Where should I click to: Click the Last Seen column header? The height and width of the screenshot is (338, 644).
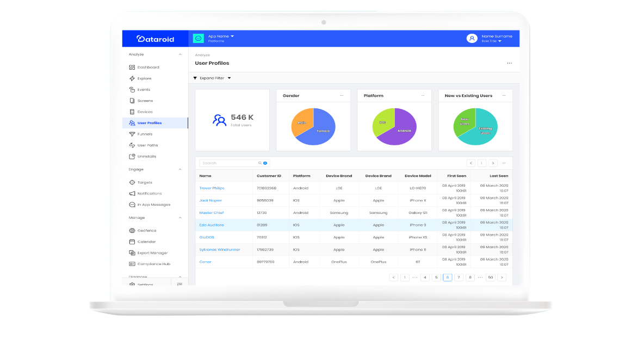[499, 176]
